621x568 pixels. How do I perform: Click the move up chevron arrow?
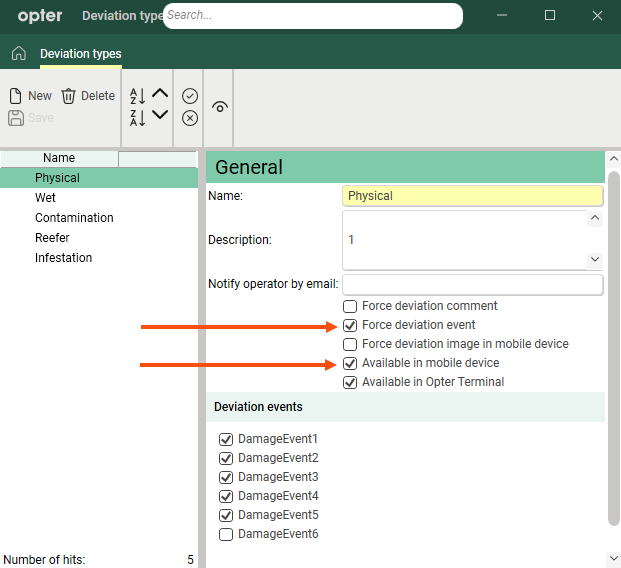[x=160, y=95]
